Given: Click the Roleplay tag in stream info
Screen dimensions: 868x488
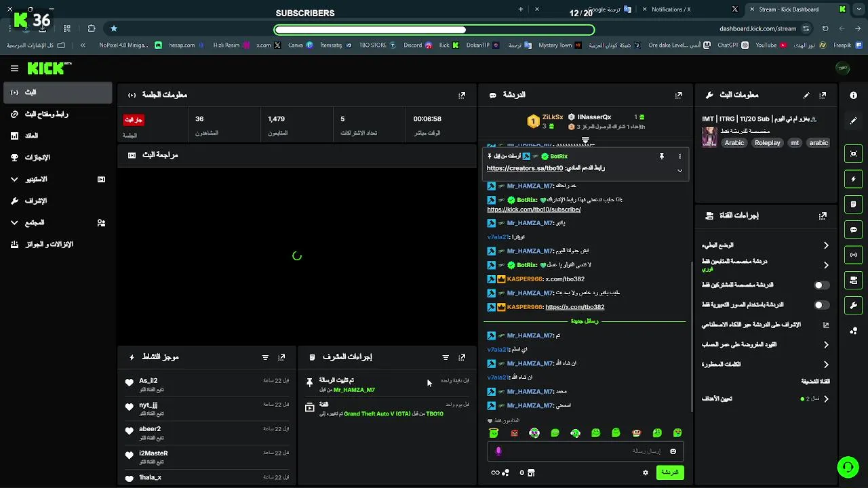Looking at the screenshot, I should (768, 143).
